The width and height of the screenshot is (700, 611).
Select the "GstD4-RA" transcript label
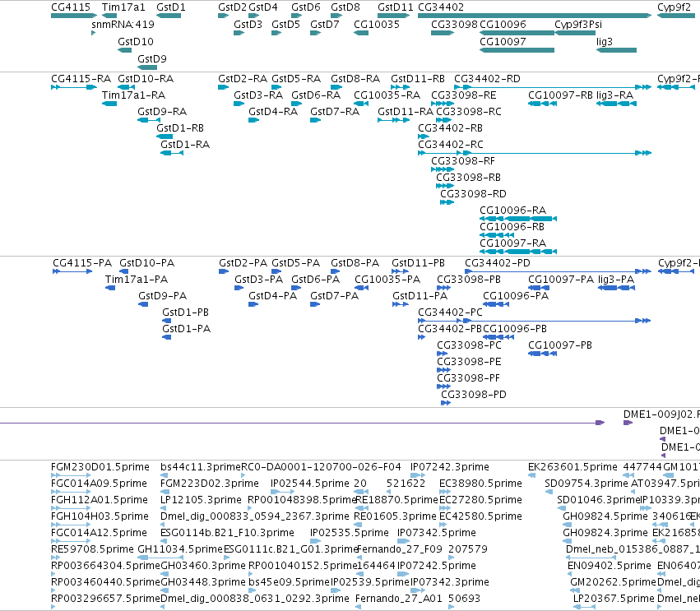[273, 112]
